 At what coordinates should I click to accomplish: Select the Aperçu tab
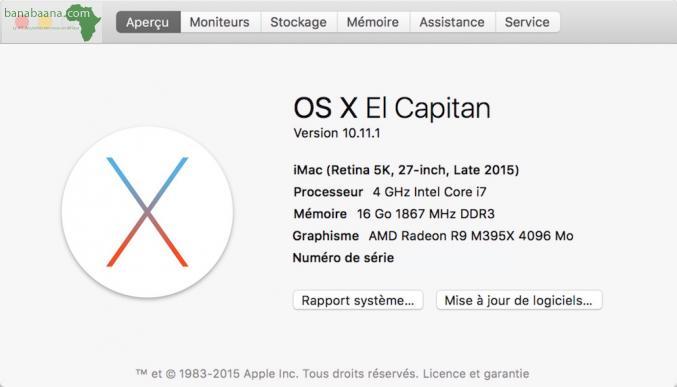148,22
